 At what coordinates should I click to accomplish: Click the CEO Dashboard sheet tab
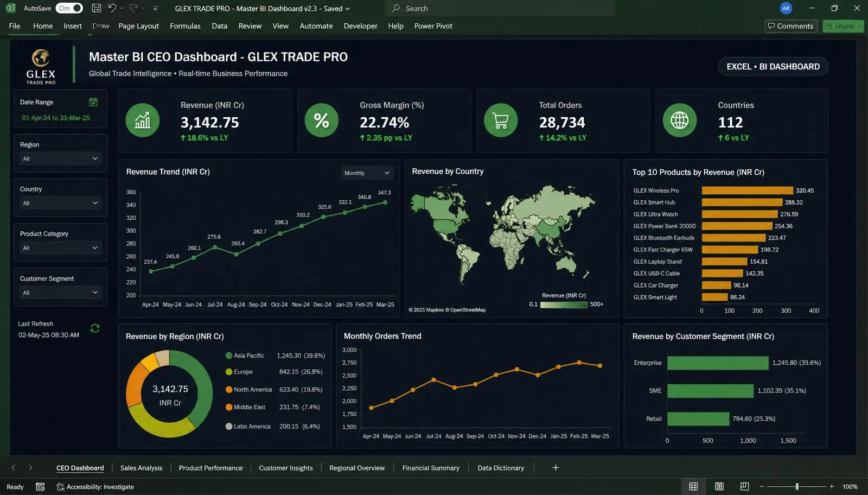(80, 468)
